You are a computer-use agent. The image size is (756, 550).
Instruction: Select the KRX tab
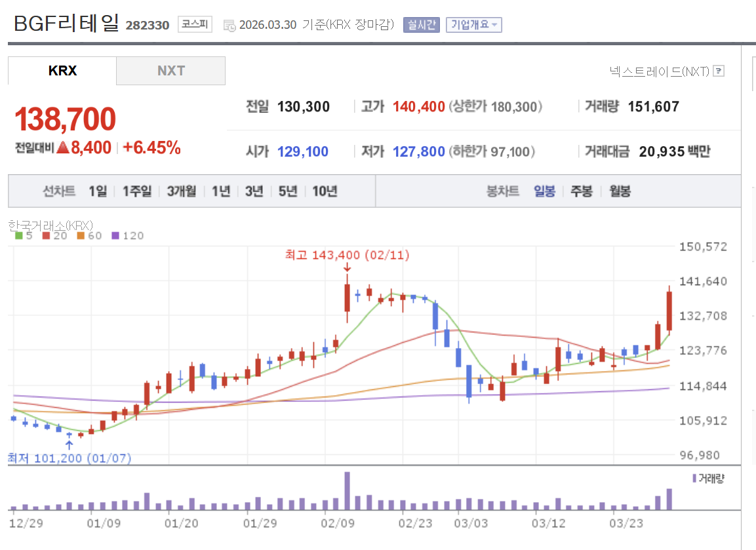[x=62, y=70]
